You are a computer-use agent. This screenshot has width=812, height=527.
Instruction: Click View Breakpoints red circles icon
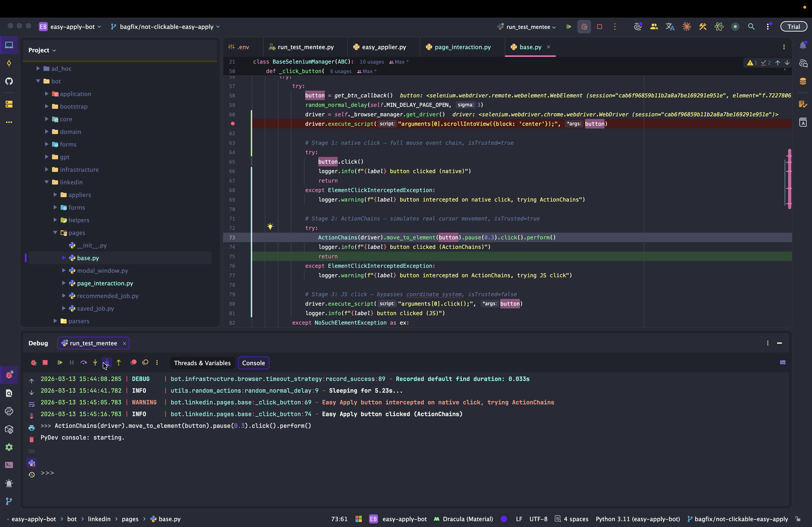(133, 362)
